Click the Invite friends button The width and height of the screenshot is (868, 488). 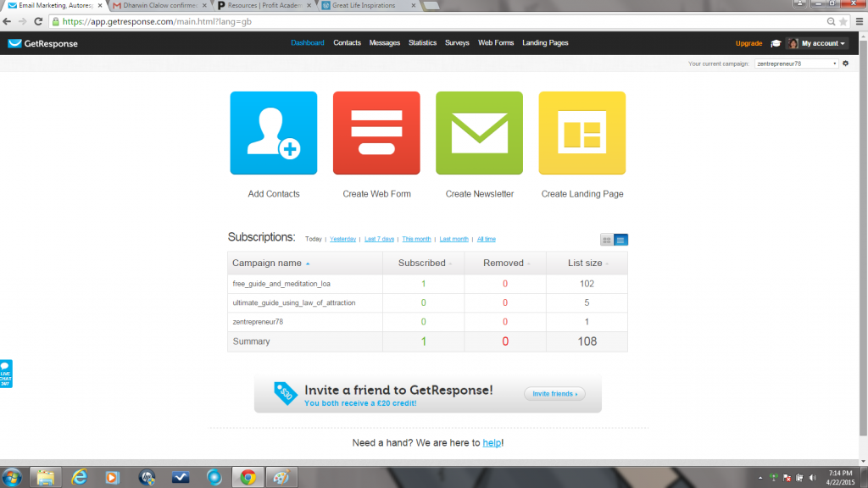click(x=554, y=394)
